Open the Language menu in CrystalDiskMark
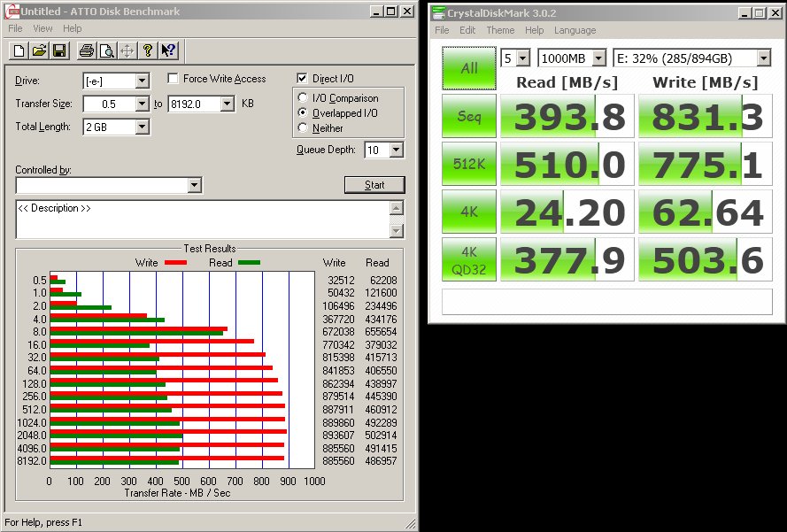This screenshot has width=787, height=532. [575, 30]
